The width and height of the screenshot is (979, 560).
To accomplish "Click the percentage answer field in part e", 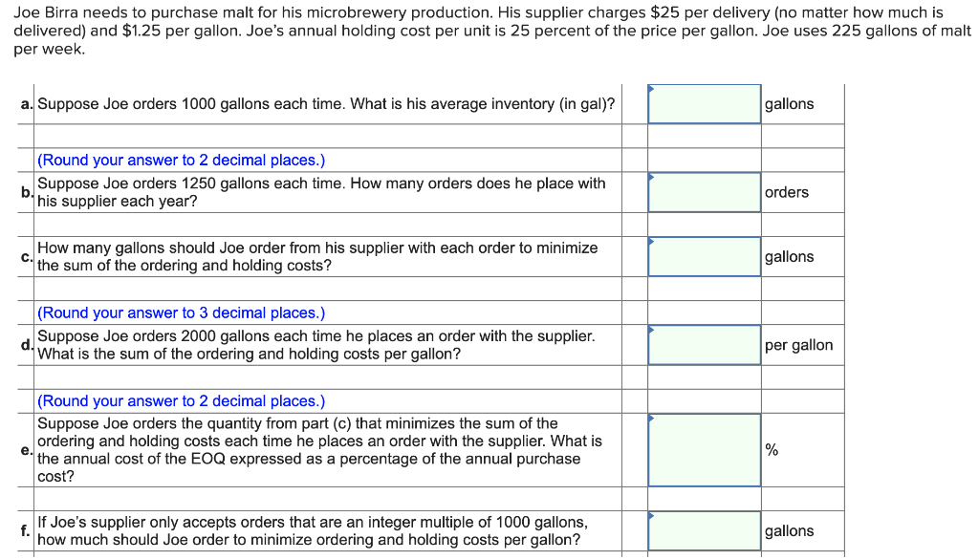I will [x=705, y=449].
